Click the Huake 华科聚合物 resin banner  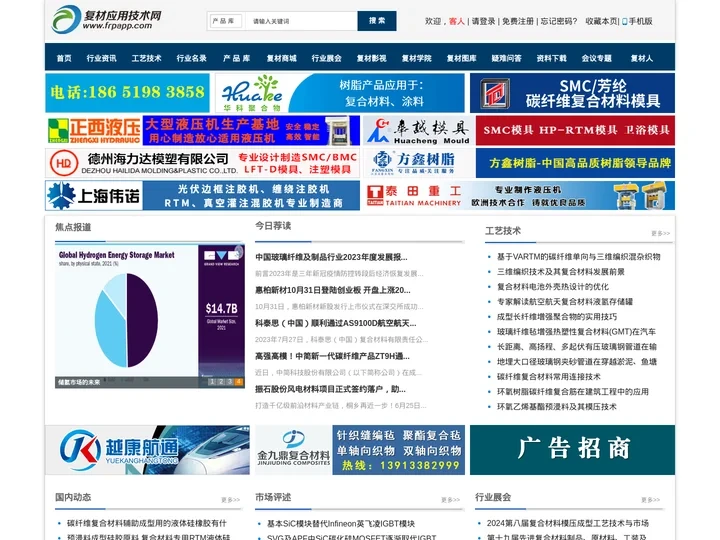coord(340,93)
